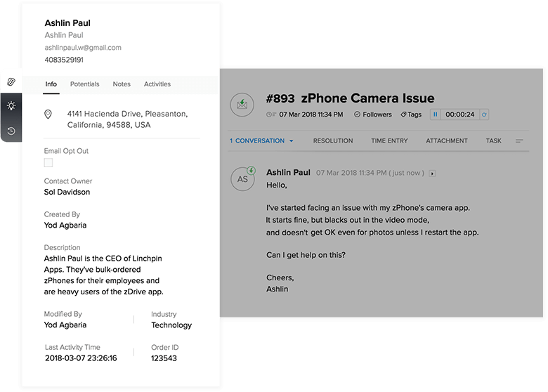Switch to the Info tab
The width and height of the screenshot is (548, 392).
51,84
